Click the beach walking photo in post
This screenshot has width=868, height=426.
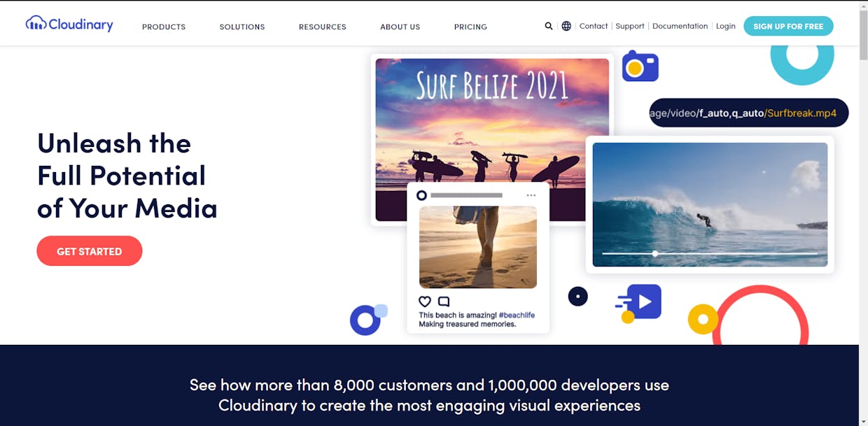tap(478, 247)
